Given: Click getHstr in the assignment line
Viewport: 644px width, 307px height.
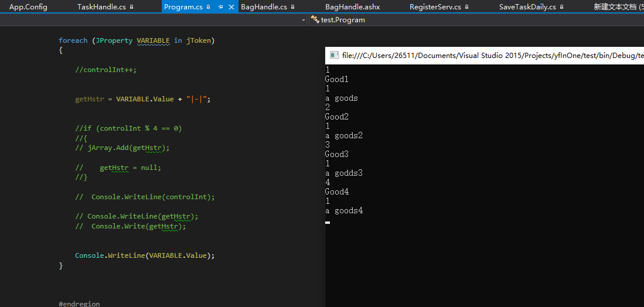Looking at the screenshot, I should 90,99.
